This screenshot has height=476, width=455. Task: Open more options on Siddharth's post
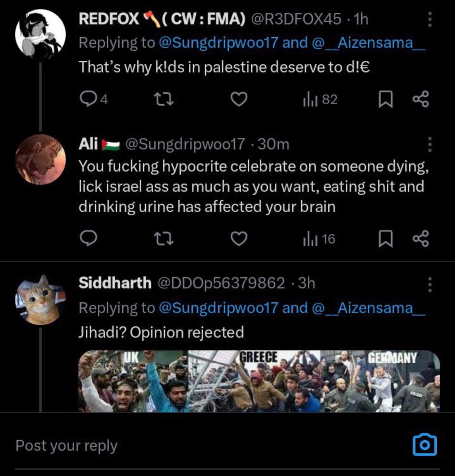point(429,283)
